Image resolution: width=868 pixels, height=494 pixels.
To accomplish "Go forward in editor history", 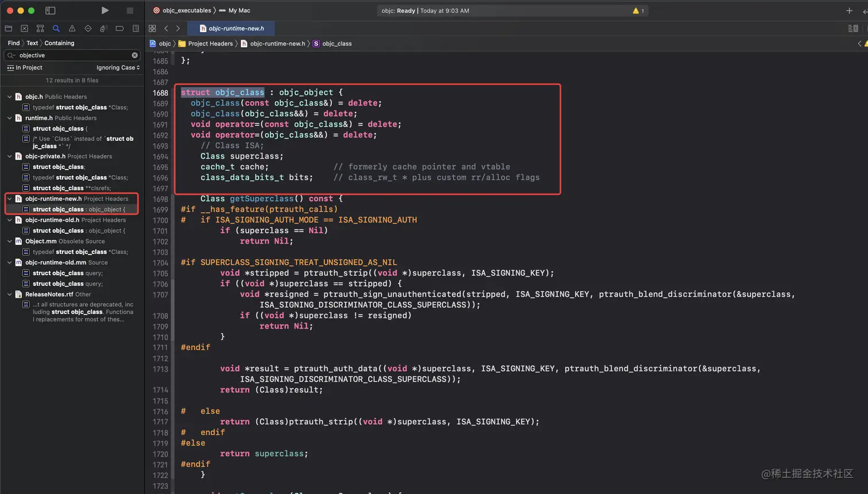I will pyautogui.click(x=178, y=28).
